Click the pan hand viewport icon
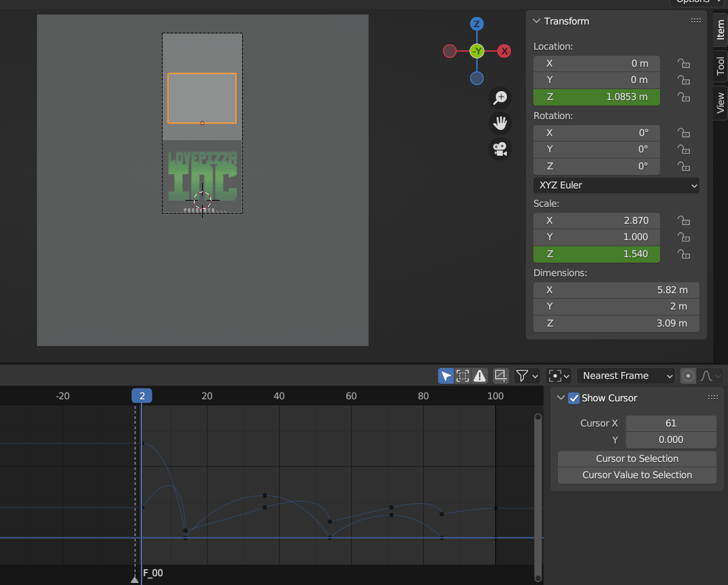 coord(501,123)
